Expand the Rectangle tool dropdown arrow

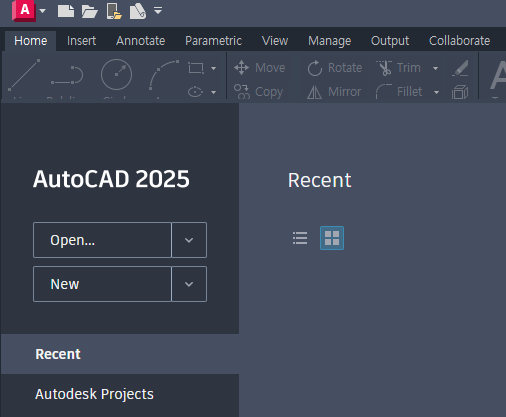click(213, 68)
